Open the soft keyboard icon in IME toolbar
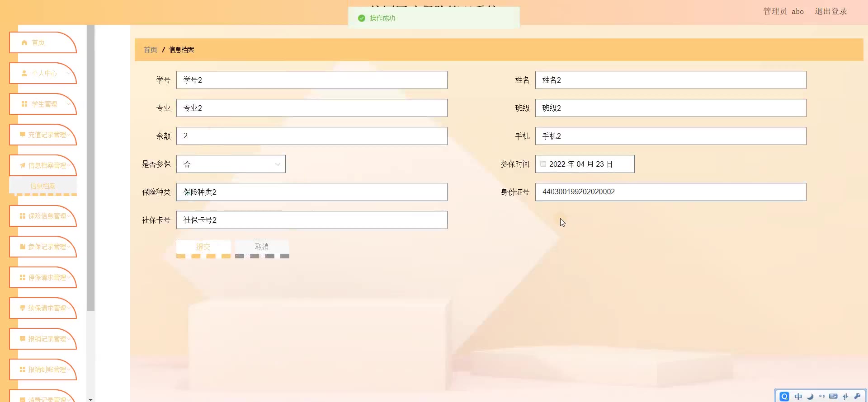 (x=833, y=396)
